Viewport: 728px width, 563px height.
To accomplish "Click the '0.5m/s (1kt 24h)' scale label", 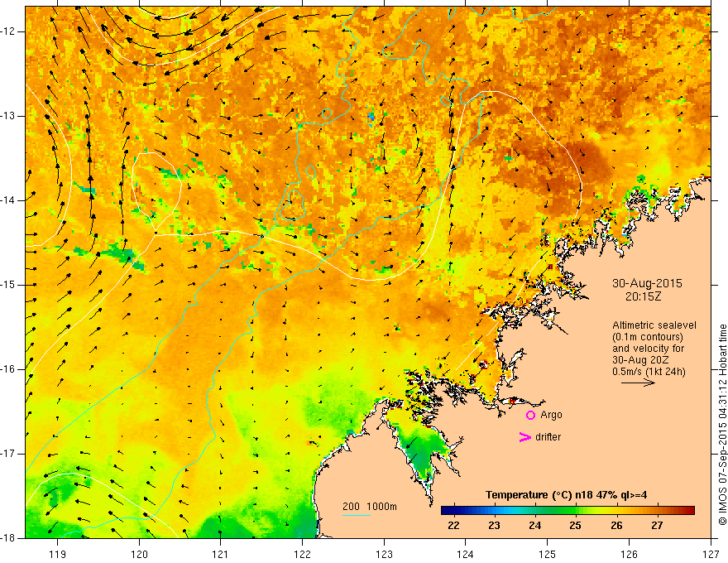I will click(649, 371).
